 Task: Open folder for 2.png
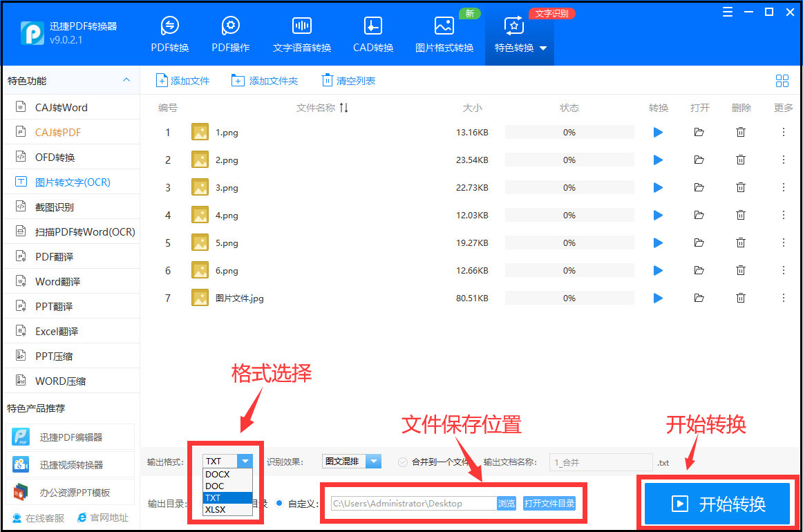tap(699, 160)
